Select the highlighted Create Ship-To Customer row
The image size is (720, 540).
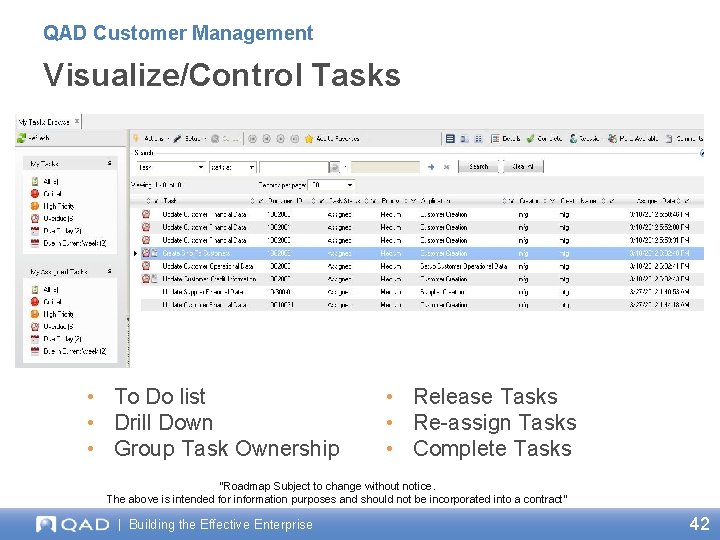(422, 253)
